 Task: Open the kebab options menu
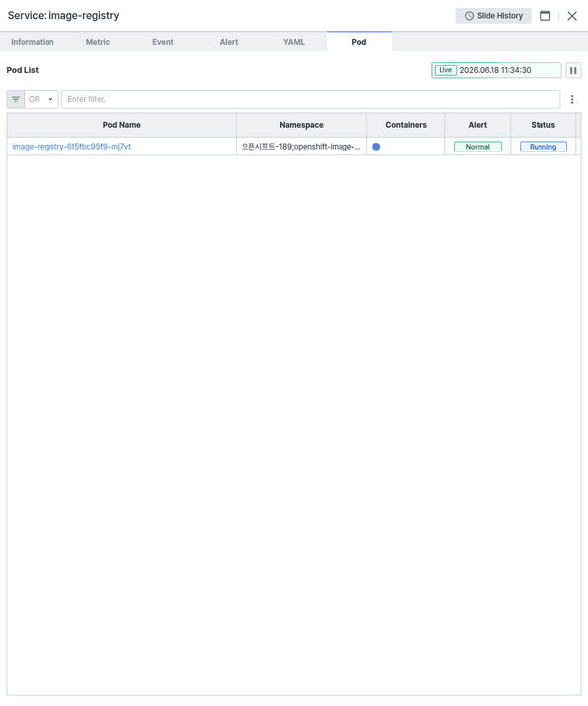pos(572,99)
